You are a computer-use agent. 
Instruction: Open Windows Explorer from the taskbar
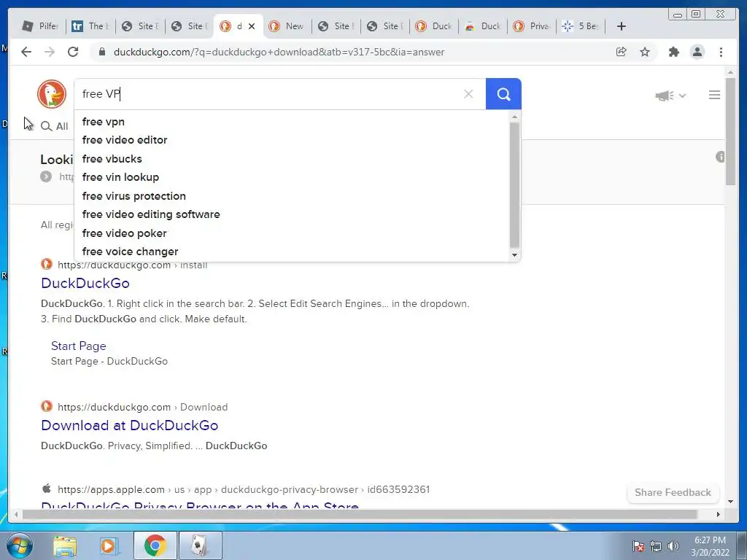tap(65, 545)
